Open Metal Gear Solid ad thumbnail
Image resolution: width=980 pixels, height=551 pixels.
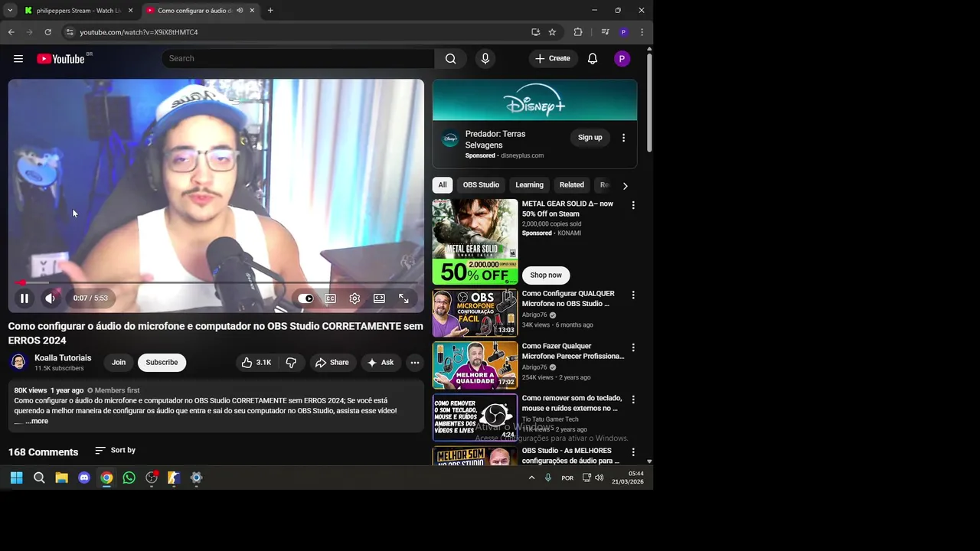[x=475, y=242]
